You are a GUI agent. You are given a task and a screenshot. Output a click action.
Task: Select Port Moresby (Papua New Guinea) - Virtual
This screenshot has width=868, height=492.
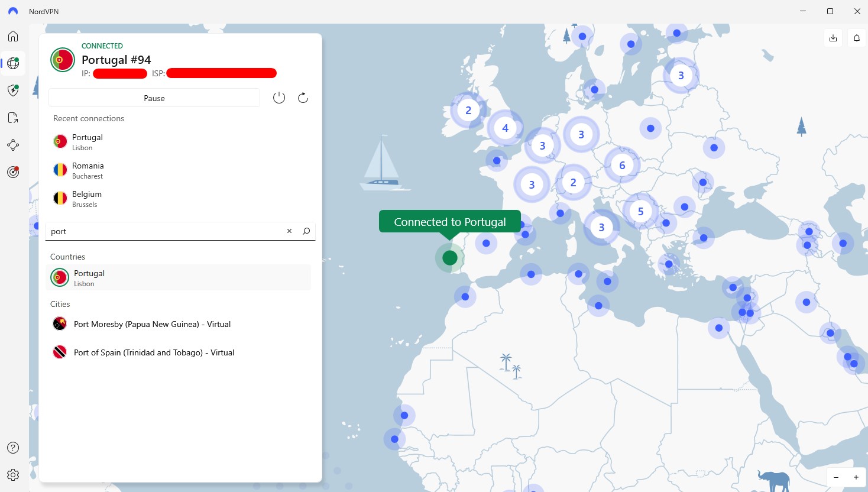click(178, 324)
